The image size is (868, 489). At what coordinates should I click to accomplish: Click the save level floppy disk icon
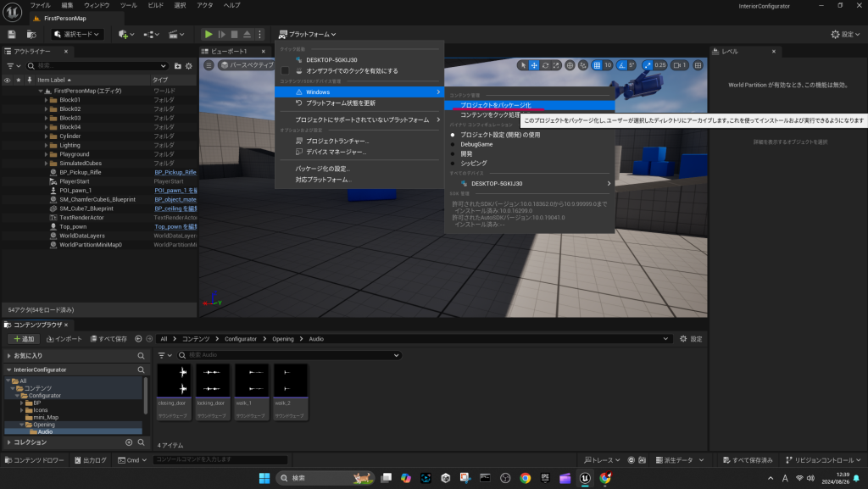tap(12, 34)
